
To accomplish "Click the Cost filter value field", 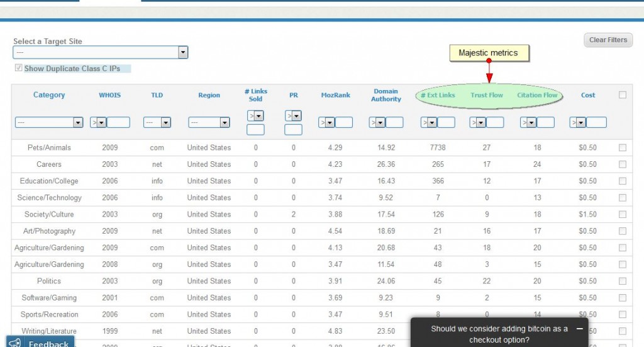I will (x=596, y=122).
